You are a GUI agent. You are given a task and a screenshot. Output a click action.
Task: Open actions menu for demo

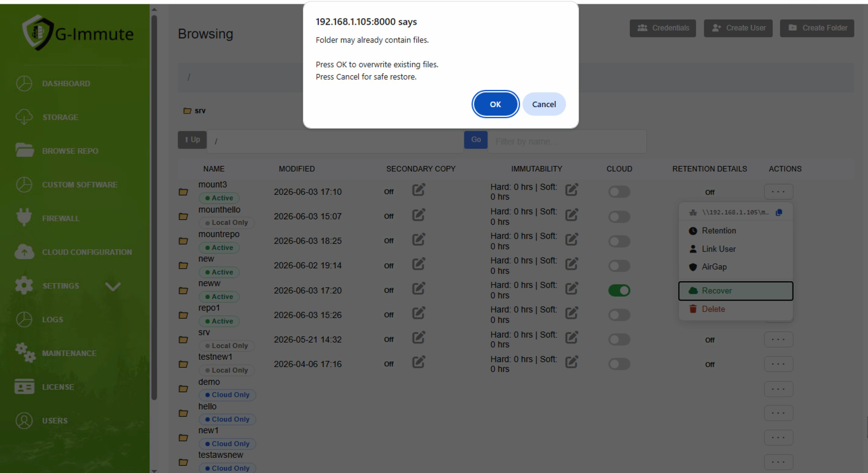(778, 389)
